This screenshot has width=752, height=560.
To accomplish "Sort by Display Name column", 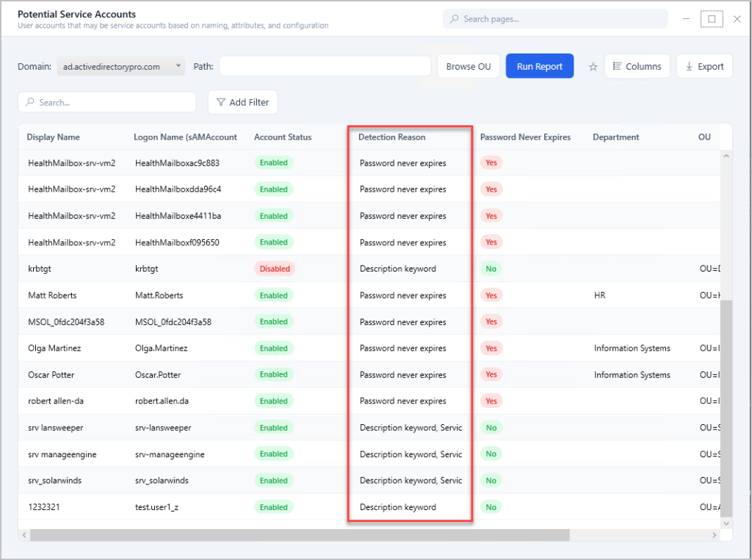I will (53, 137).
